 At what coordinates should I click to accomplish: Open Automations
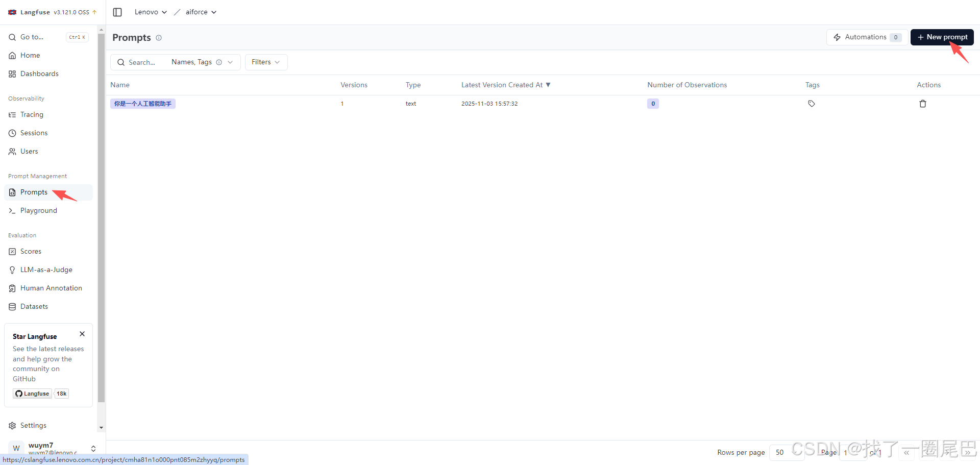tap(867, 37)
